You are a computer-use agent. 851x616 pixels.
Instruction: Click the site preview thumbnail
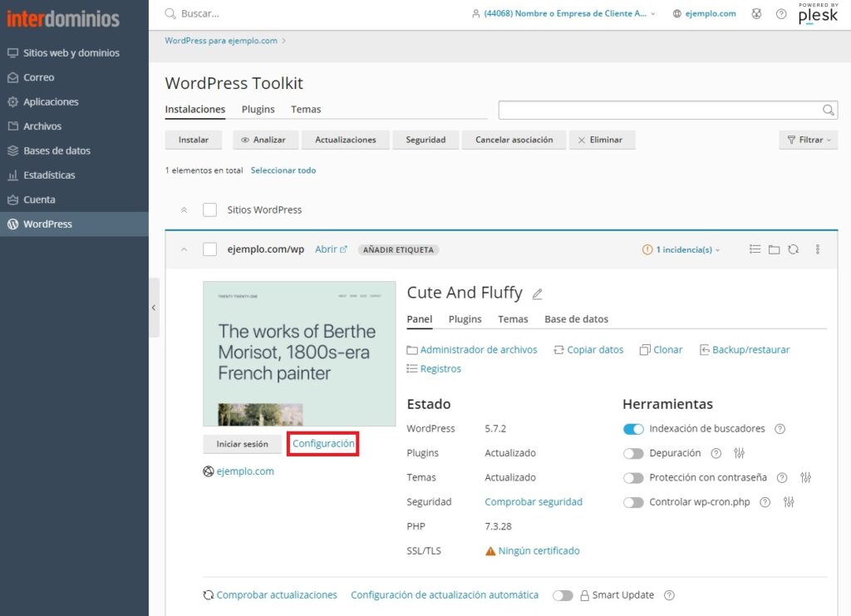(x=299, y=353)
